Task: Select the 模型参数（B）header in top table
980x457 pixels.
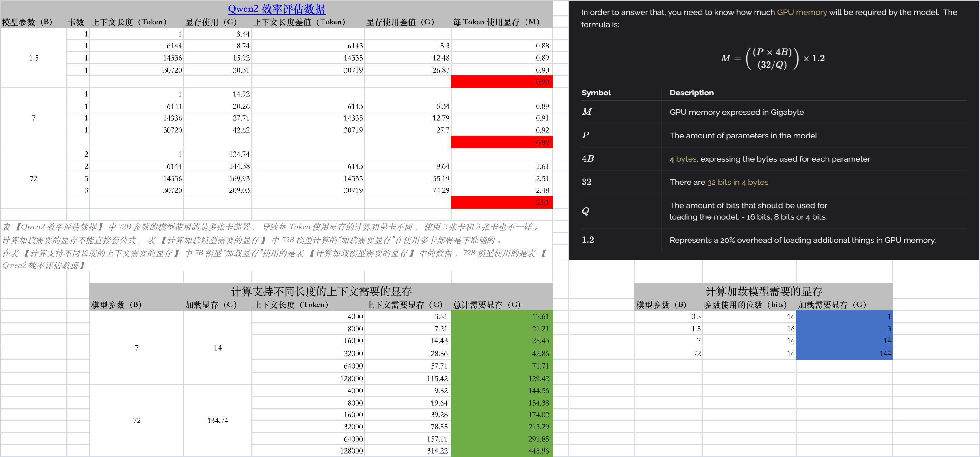Action: pyautogui.click(x=27, y=22)
